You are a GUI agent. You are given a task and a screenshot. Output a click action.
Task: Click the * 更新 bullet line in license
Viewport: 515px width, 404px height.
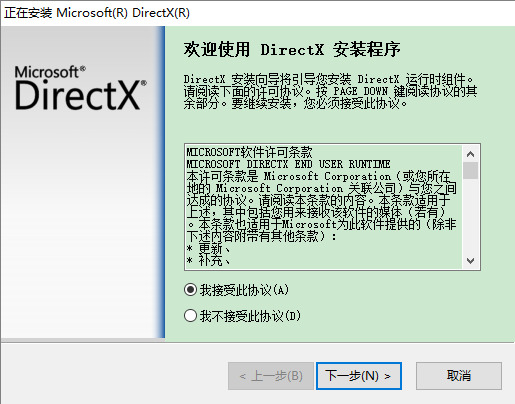pyautogui.click(x=208, y=249)
